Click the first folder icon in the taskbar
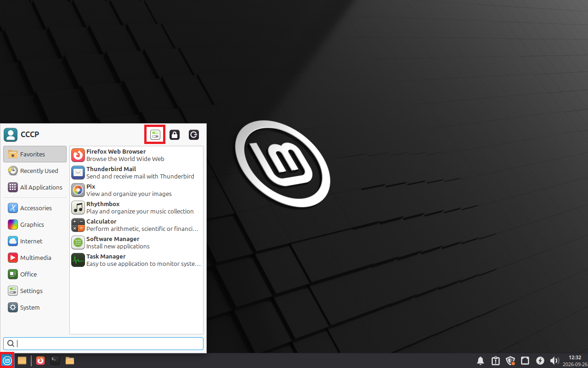The width and height of the screenshot is (588, 368). (22, 361)
